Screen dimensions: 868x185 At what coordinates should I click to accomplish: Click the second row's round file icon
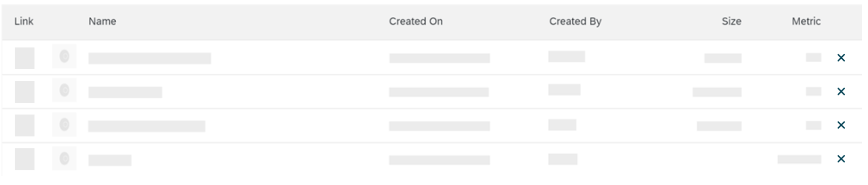point(64,91)
